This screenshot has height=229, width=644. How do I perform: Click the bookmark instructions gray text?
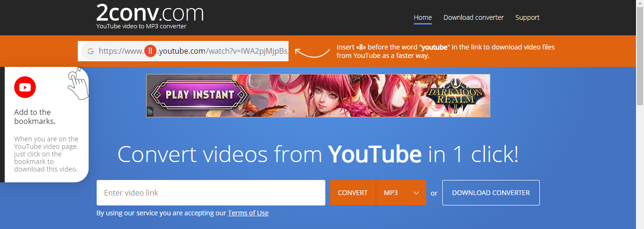click(46, 154)
